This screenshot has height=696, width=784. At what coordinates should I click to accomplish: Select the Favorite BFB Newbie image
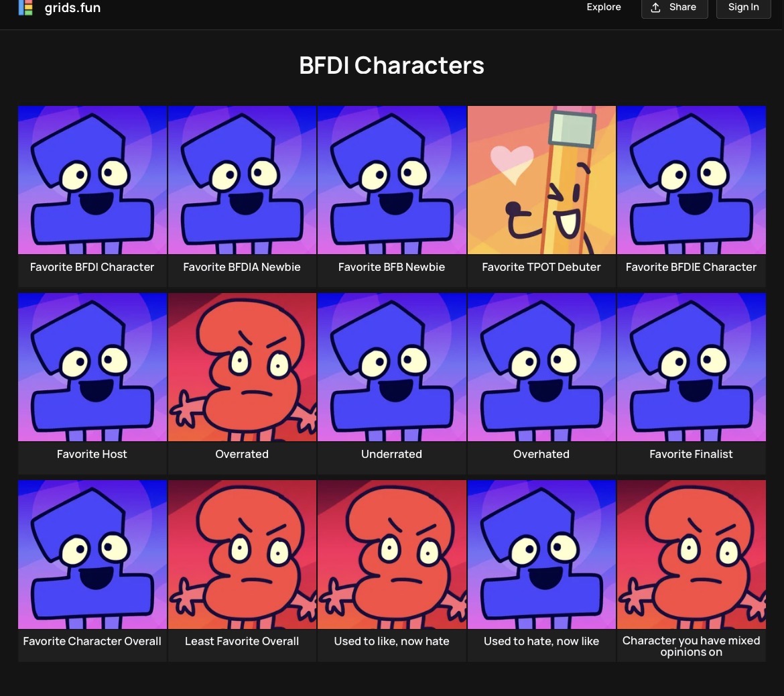pos(391,180)
